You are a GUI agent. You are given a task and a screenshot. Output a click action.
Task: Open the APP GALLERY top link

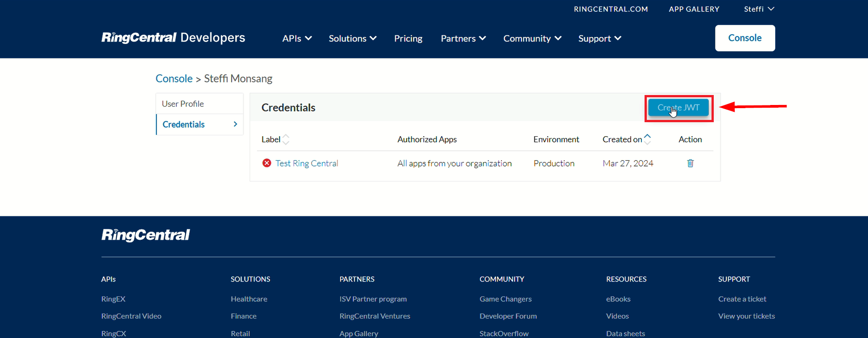click(694, 9)
